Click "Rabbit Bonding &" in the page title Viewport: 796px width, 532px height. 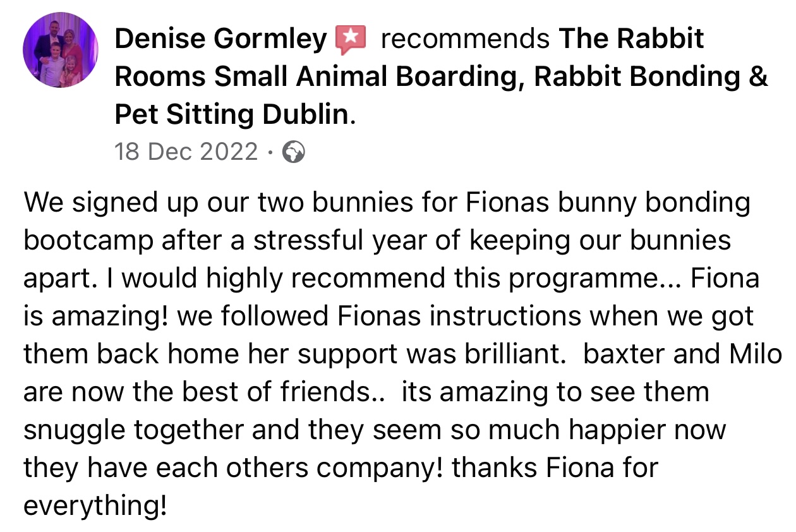point(651,77)
